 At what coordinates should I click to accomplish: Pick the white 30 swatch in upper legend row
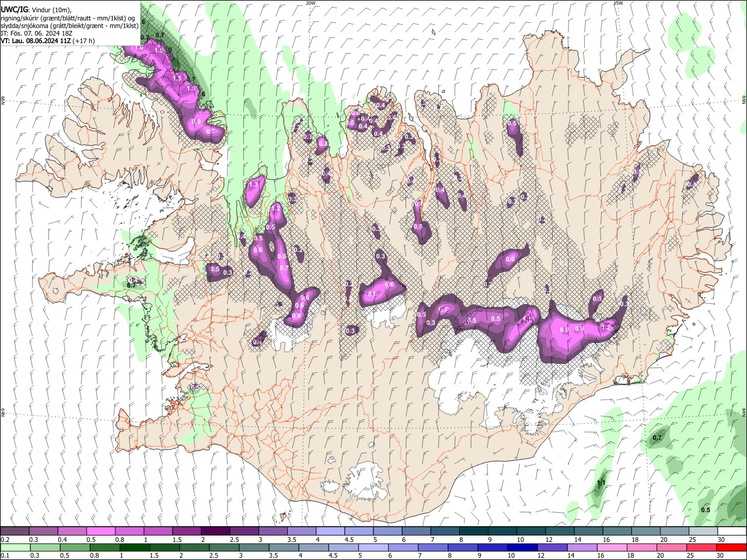coord(732,531)
